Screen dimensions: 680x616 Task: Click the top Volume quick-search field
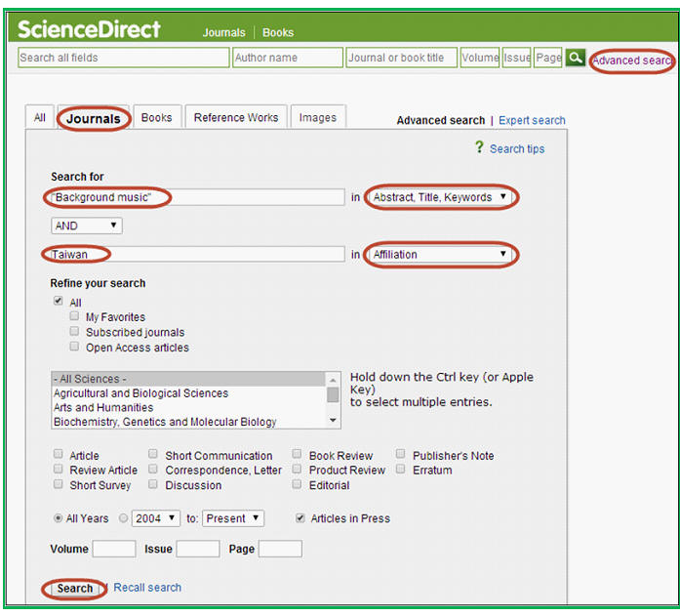480,58
